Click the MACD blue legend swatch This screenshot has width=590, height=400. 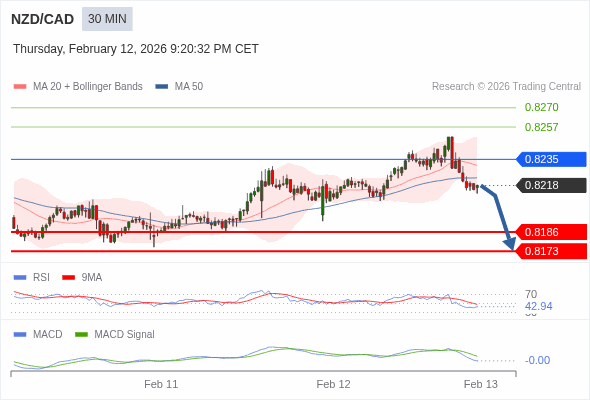[20, 335]
